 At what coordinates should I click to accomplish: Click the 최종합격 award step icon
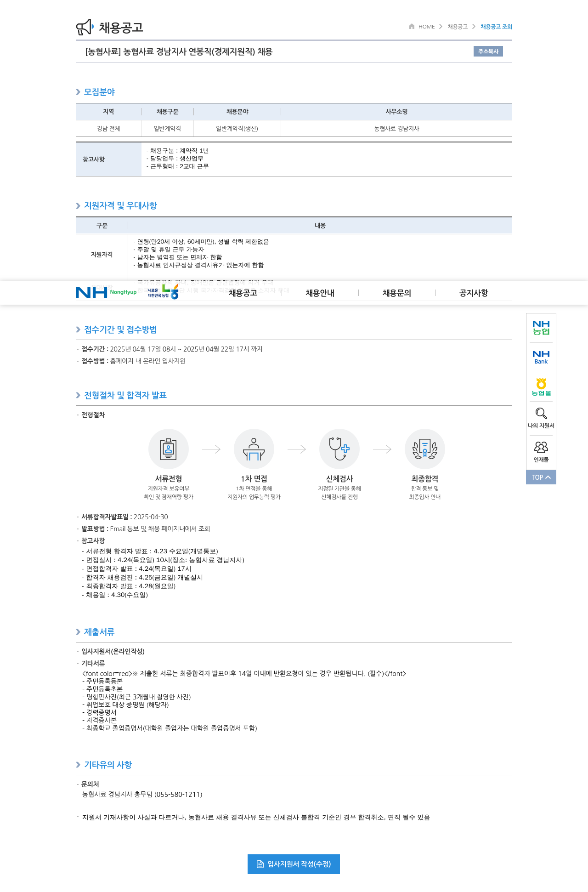pos(425,449)
